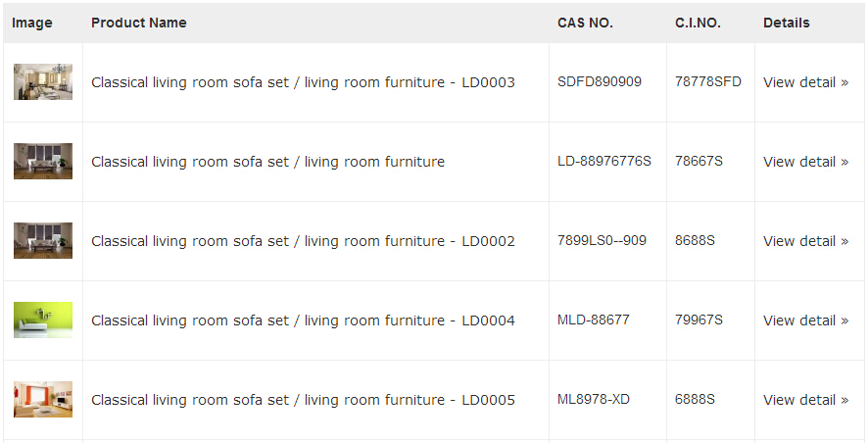The image size is (868, 443).
Task: Follow View detail link for MLD-88677
Action: [x=805, y=320]
